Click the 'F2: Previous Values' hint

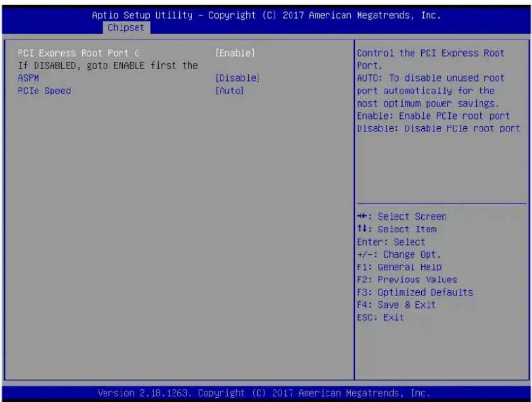407,280
